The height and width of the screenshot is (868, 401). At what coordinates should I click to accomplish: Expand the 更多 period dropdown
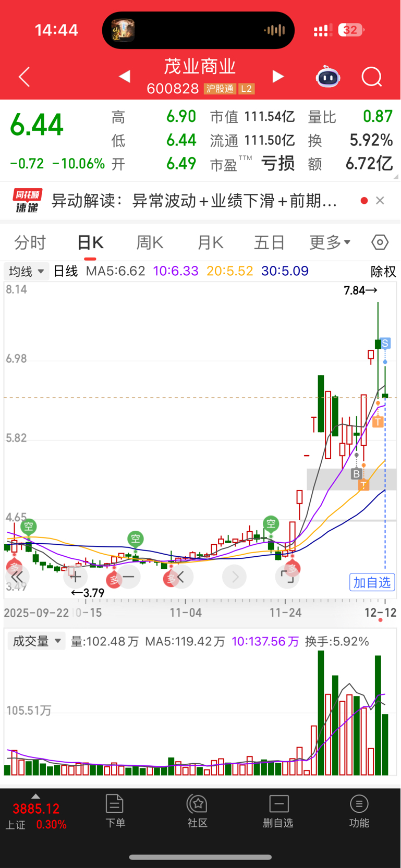(x=330, y=242)
